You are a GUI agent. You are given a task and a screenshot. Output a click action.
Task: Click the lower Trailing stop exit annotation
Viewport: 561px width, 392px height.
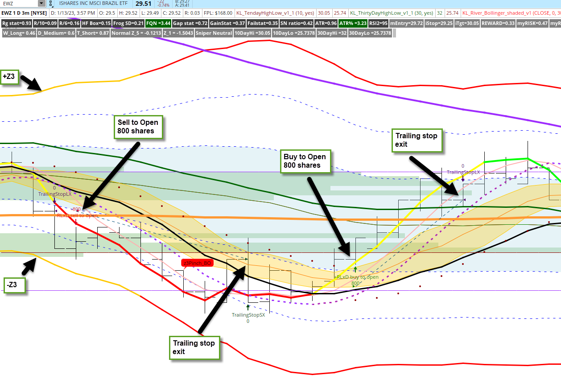point(194,347)
